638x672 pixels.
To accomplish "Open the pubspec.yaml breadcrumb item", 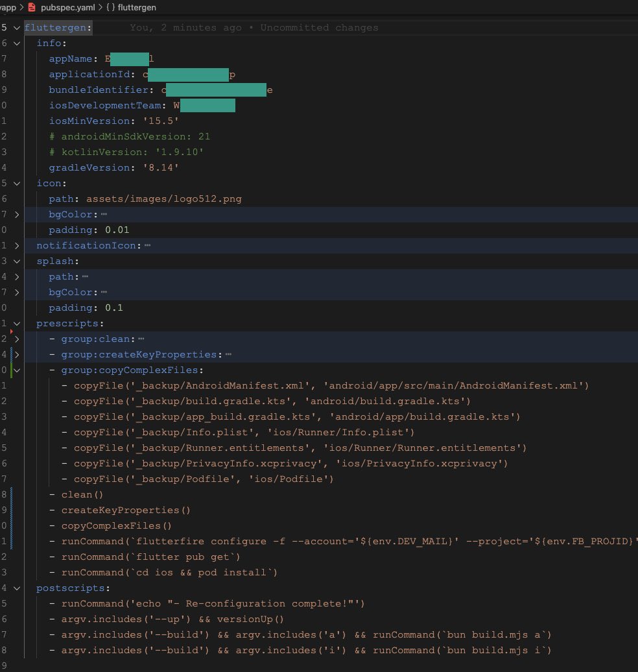I will pos(67,7).
